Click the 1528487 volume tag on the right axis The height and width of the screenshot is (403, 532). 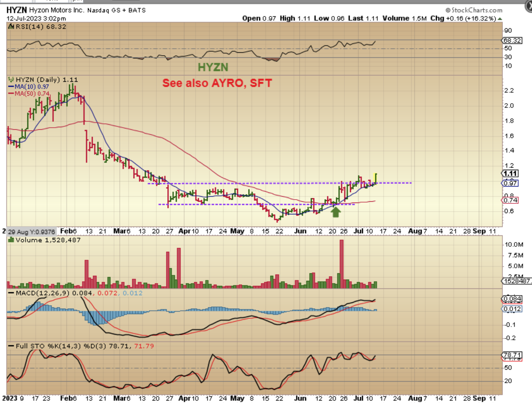pos(517,281)
